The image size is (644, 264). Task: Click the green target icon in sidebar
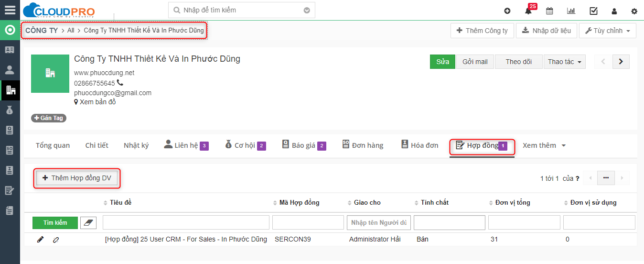click(10, 30)
